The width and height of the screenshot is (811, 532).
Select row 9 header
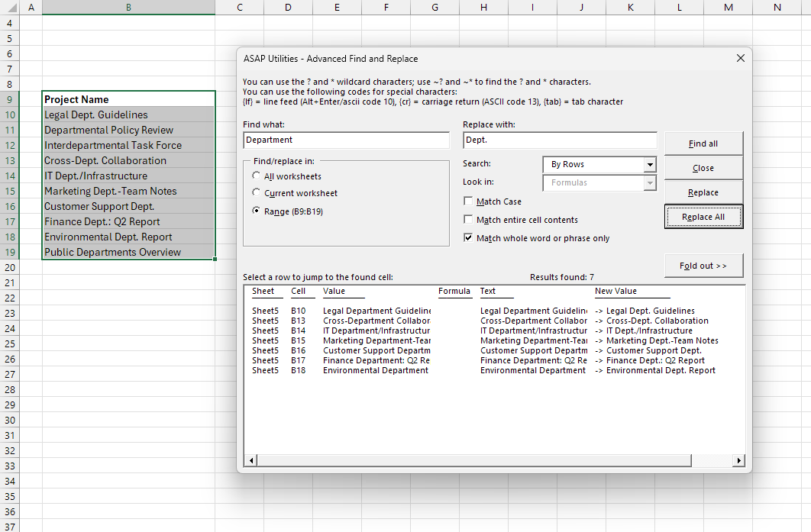[x=10, y=99]
